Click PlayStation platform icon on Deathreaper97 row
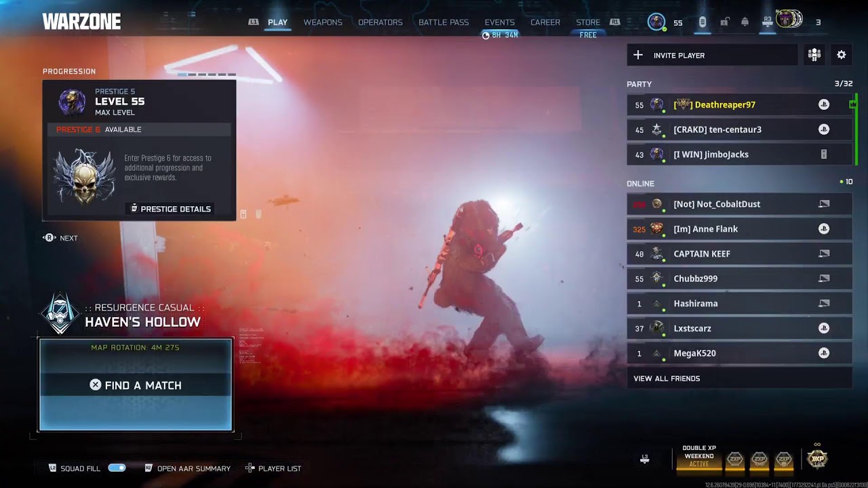Viewport: 868px width, 488px height. point(823,104)
